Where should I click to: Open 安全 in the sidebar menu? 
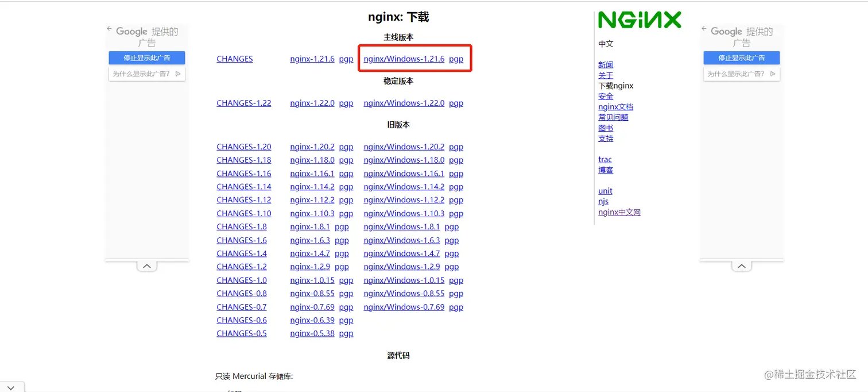pyautogui.click(x=606, y=96)
